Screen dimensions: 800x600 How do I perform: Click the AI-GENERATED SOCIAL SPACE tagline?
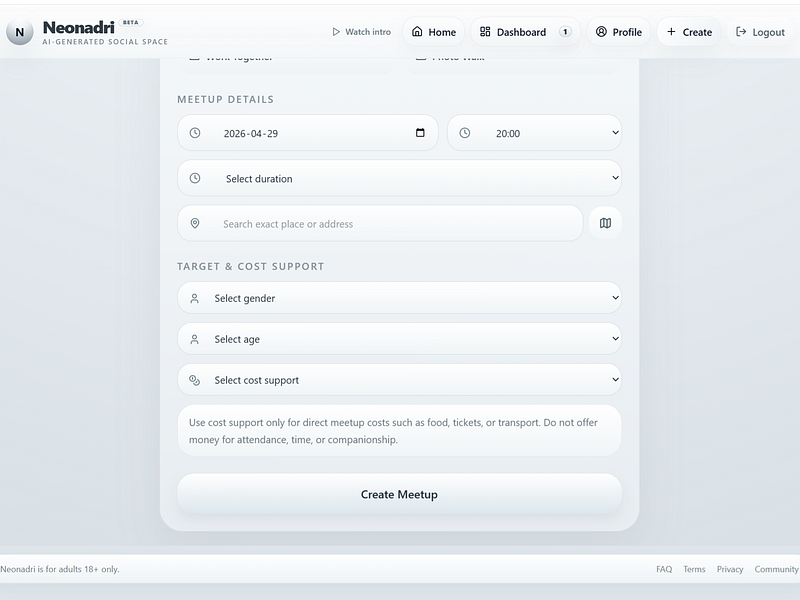point(105,42)
